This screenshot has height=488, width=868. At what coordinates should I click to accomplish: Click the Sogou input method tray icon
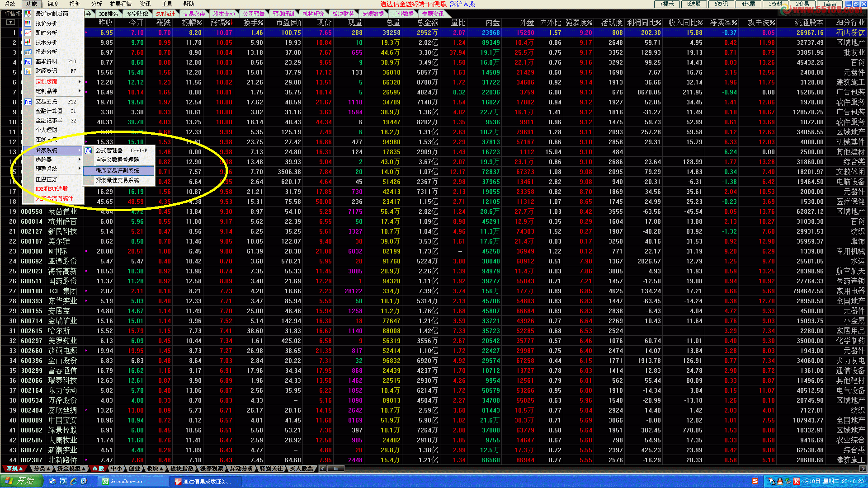pyautogui.click(x=755, y=481)
